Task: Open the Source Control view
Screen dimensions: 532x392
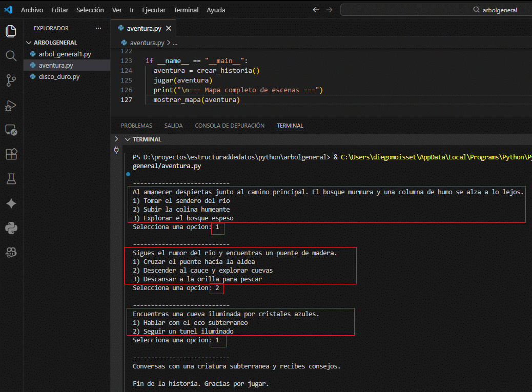Action: pyautogui.click(x=11, y=80)
